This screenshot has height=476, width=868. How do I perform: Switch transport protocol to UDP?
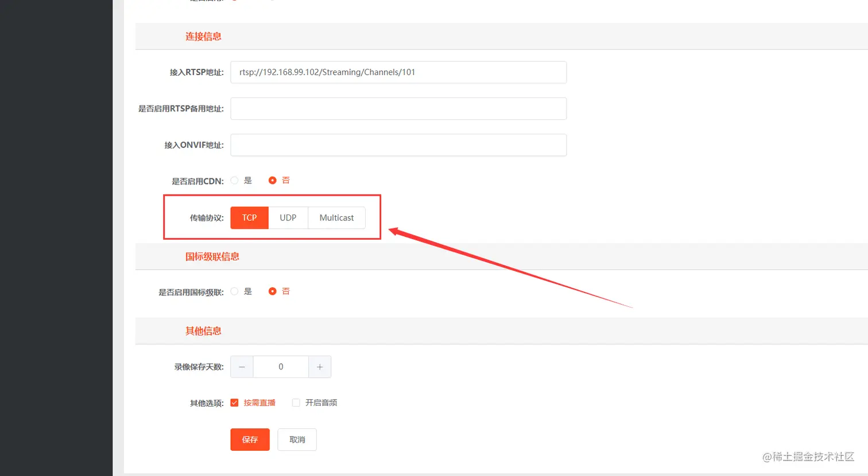[x=288, y=218]
